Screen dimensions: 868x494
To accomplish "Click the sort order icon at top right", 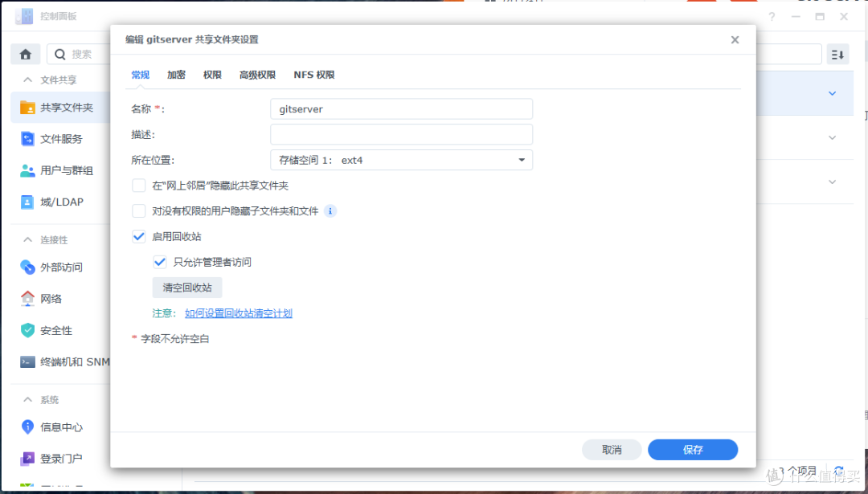I will 837,54.
